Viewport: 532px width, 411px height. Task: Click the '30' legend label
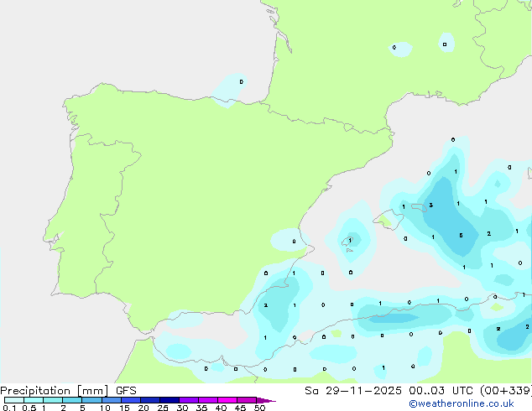click(182, 408)
